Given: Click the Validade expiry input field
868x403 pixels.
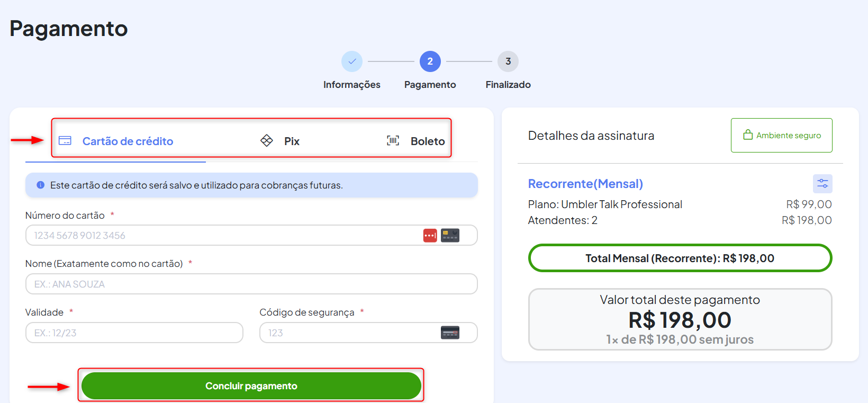Looking at the screenshot, I should [x=134, y=333].
